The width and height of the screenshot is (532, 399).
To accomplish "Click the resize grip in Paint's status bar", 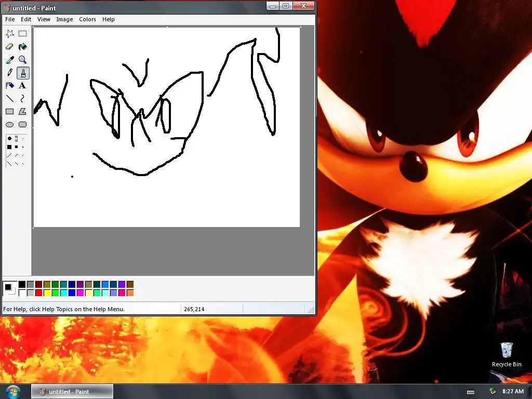I will [311, 310].
